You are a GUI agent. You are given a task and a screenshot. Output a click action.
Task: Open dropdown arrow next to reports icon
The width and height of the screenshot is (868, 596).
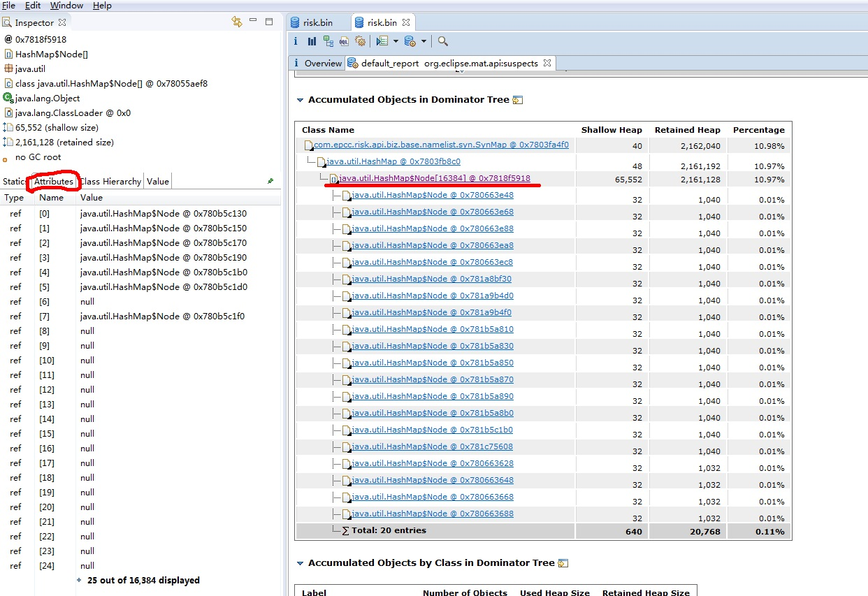[424, 42]
